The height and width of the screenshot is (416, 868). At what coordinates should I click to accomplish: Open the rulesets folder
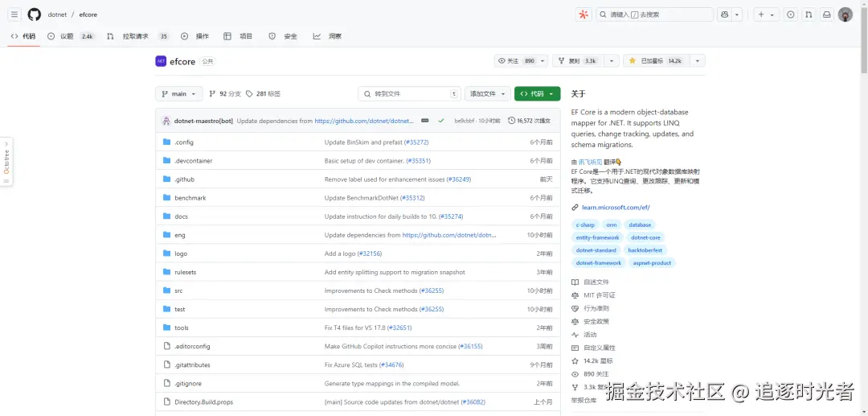[185, 272]
